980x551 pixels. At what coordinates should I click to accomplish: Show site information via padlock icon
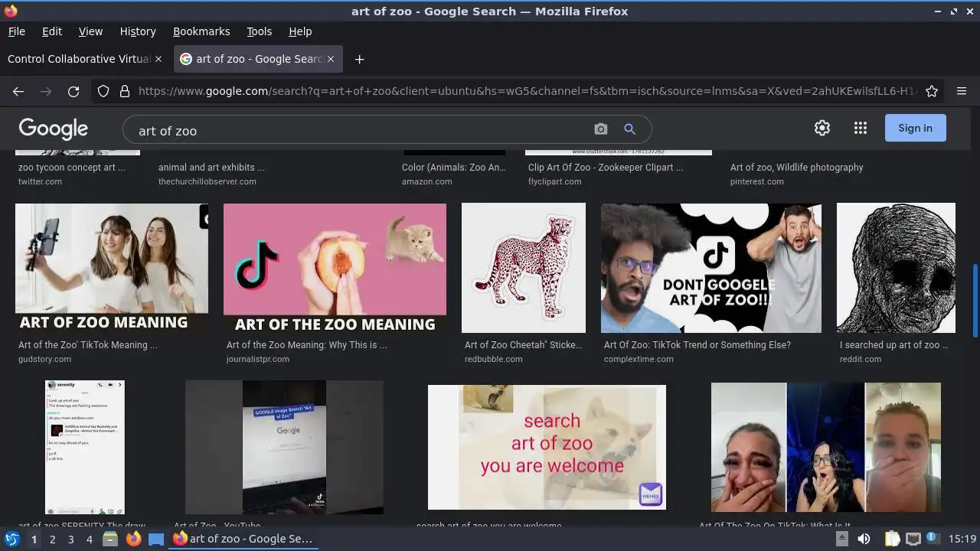pos(125,91)
